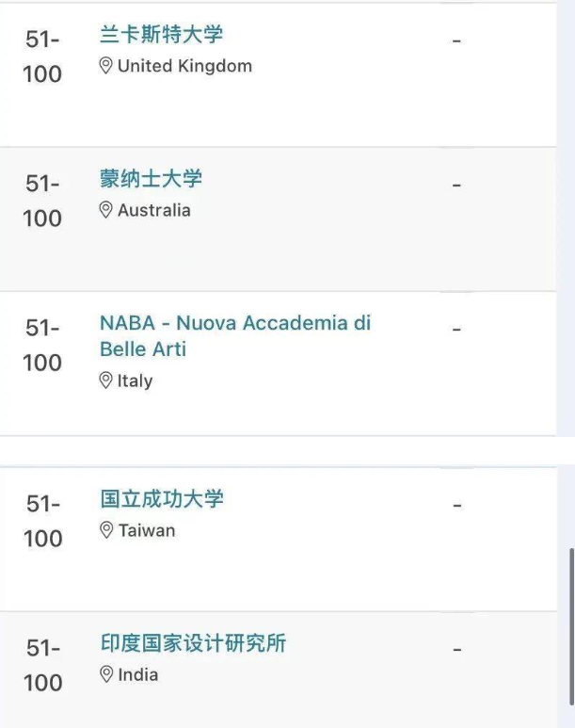The image size is (575, 728).
Task: Click the vertical scrollbar thumb
Action: pos(572,627)
